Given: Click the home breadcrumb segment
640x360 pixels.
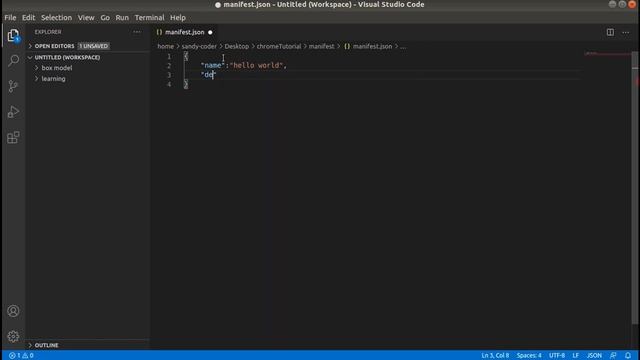Looking at the screenshot, I should 165,47.
